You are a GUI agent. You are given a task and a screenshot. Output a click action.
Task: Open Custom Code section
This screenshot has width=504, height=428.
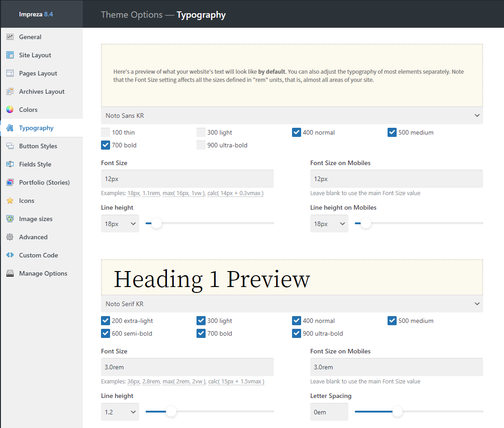click(42, 255)
